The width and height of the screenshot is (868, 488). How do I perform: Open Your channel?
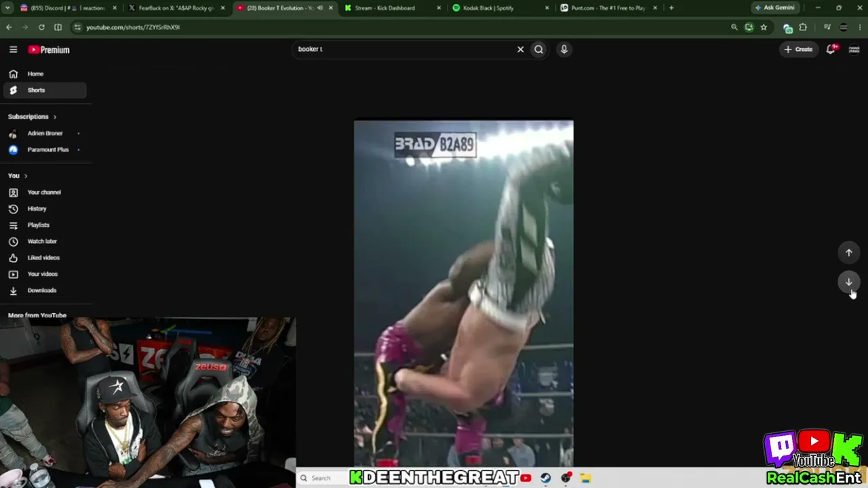(45, 192)
